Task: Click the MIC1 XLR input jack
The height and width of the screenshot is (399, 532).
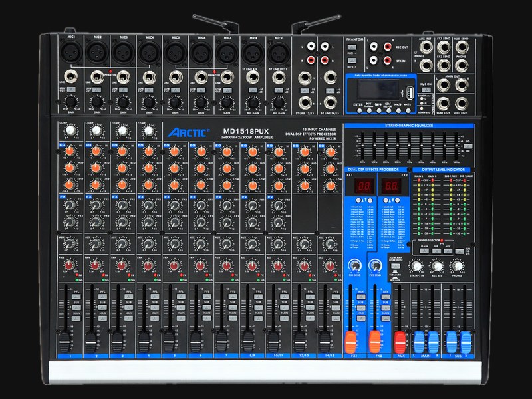Action: coord(71,53)
